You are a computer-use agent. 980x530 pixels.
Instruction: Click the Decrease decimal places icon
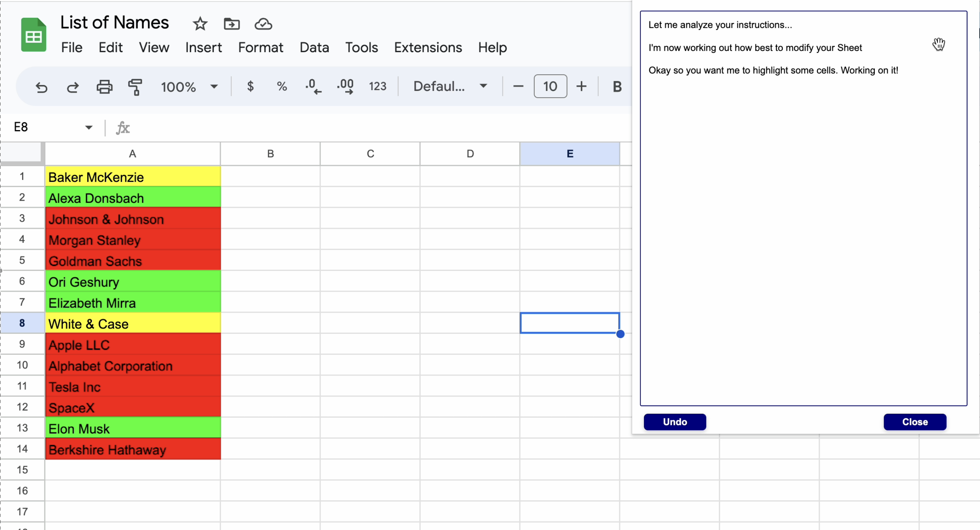pos(313,86)
